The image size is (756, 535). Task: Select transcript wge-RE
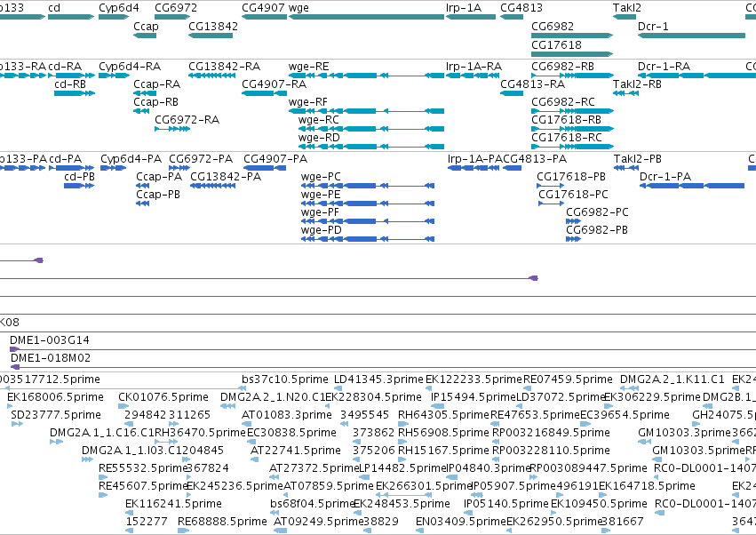coord(366,76)
